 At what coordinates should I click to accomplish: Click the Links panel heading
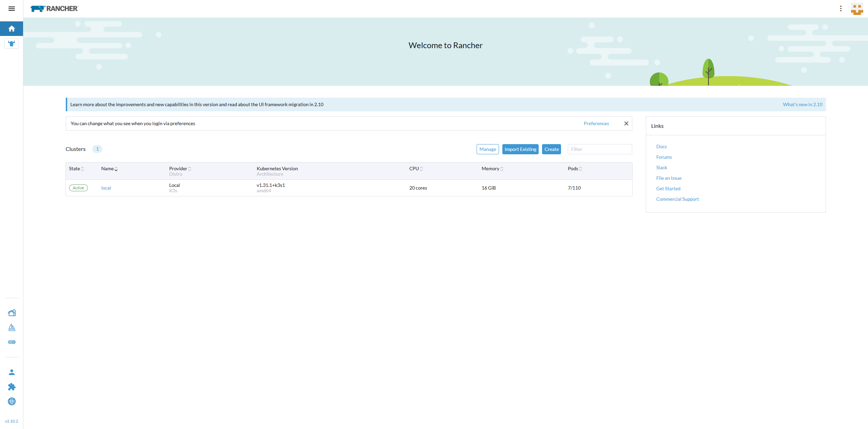pyautogui.click(x=657, y=126)
